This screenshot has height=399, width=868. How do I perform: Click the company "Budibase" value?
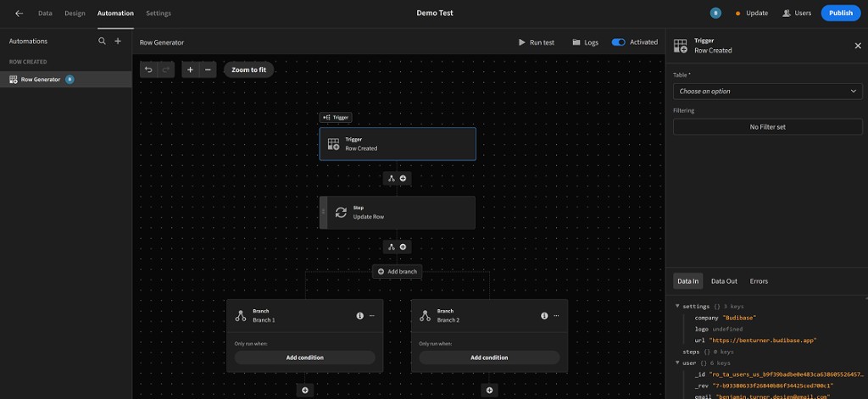(x=739, y=318)
